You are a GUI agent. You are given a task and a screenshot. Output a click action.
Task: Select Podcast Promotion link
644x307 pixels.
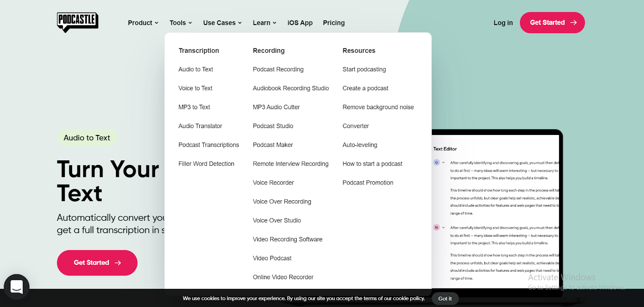point(368,183)
